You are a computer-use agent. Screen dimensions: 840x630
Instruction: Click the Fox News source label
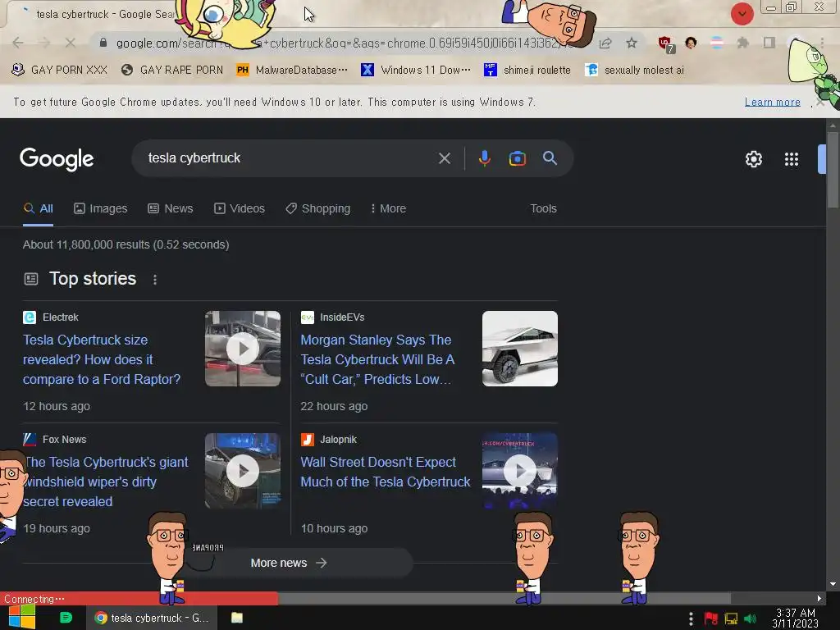(64, 440)
